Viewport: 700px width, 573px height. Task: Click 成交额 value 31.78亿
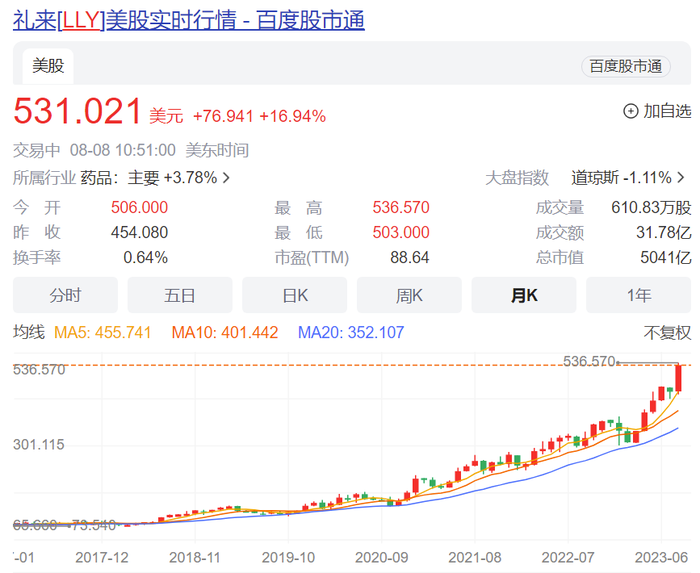[x=663, y=233]
